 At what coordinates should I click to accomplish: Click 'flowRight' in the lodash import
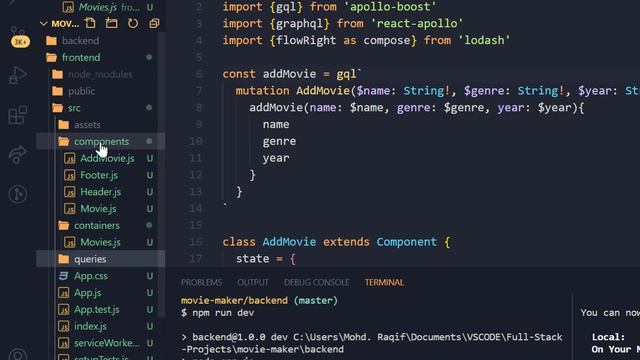tap(306, 40)
